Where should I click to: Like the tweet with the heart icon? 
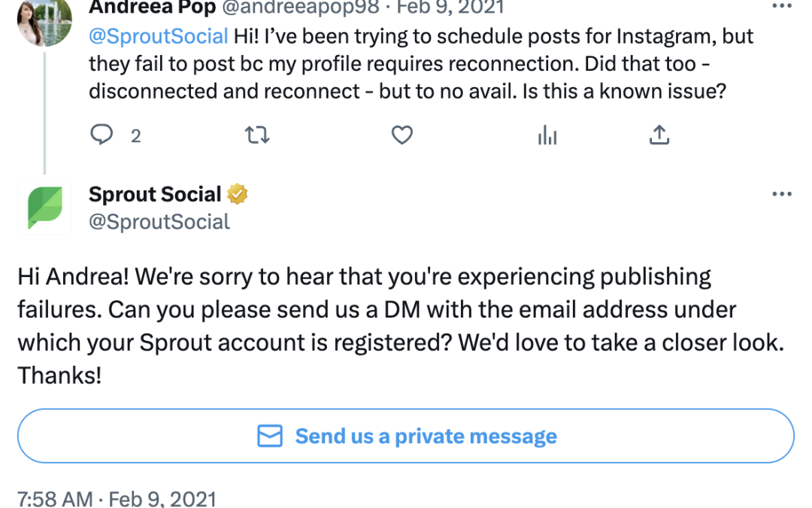[402, 135]
